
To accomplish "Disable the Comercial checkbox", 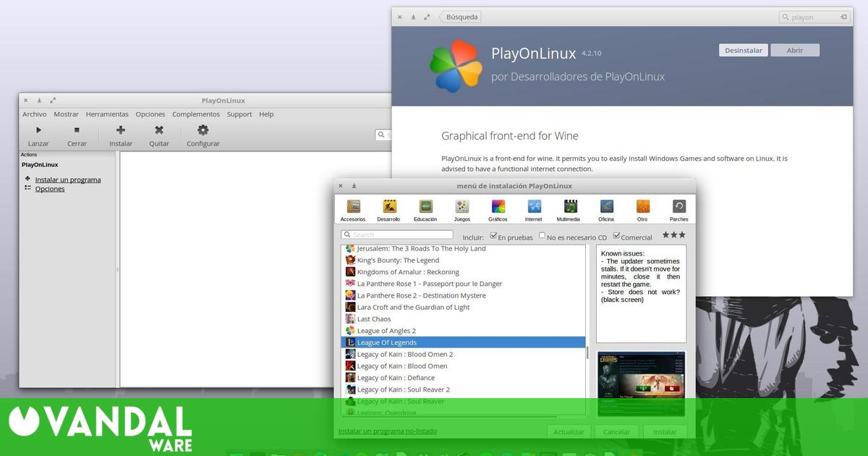I will [x=617, y=237].
